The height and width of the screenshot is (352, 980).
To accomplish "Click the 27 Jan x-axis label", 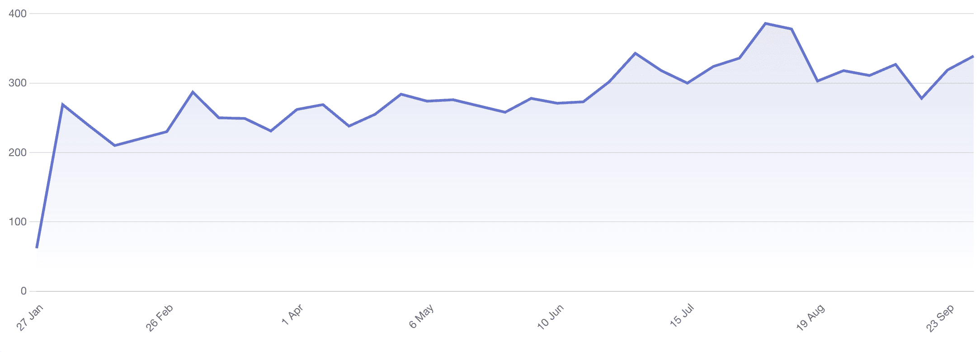I will tap(30, 318).
